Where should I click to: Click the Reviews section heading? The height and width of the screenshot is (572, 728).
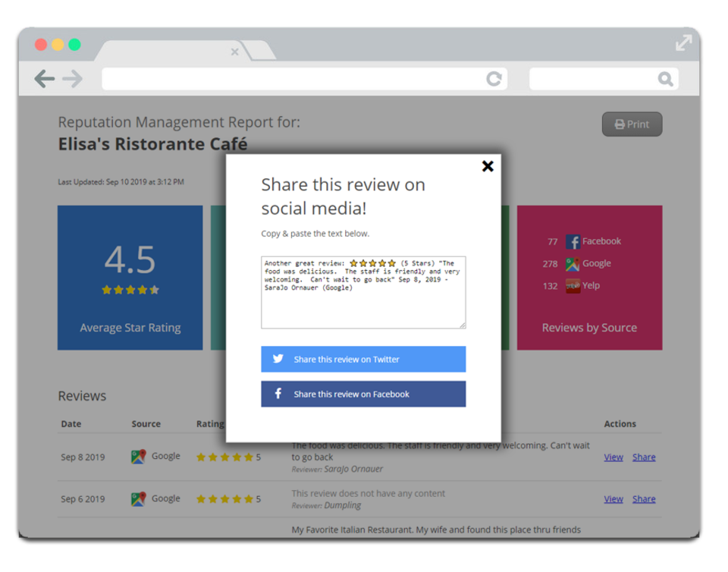click(x=82, y=395)
